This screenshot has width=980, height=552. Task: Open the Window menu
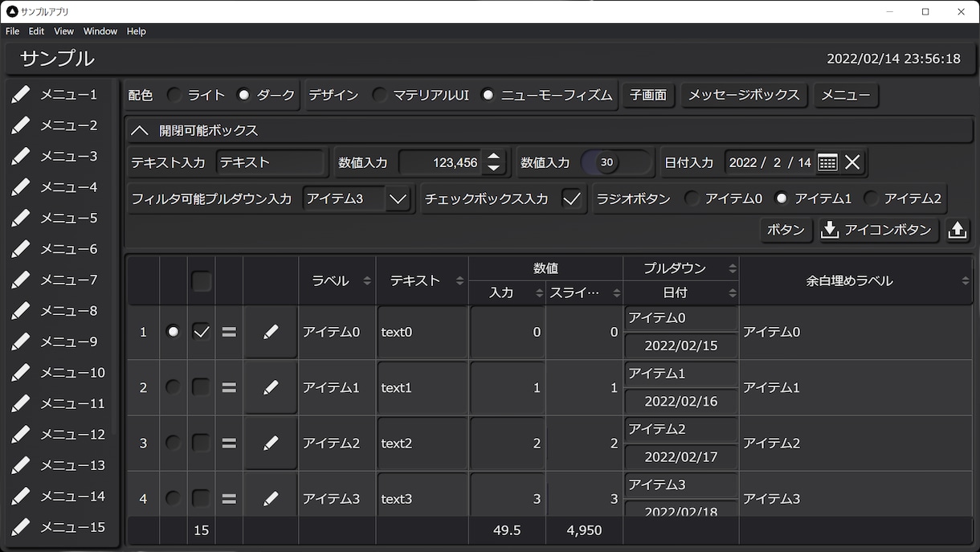pyautogui.click(x=100, y=31)
